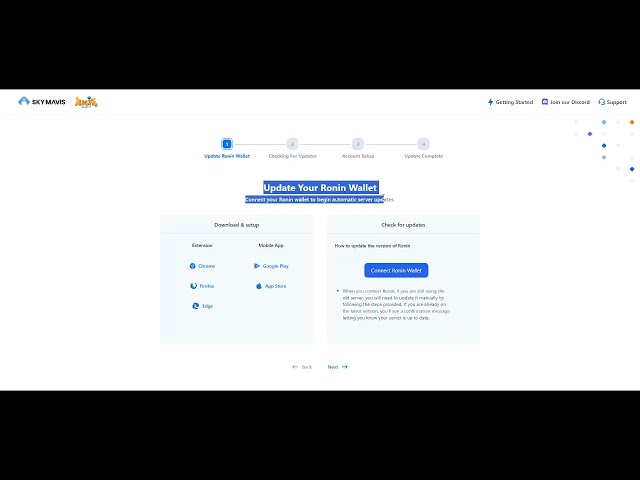Click the Update Your Ronin Wallet heading
This screenshot has height=480, width=640.
tap(320, 188)
